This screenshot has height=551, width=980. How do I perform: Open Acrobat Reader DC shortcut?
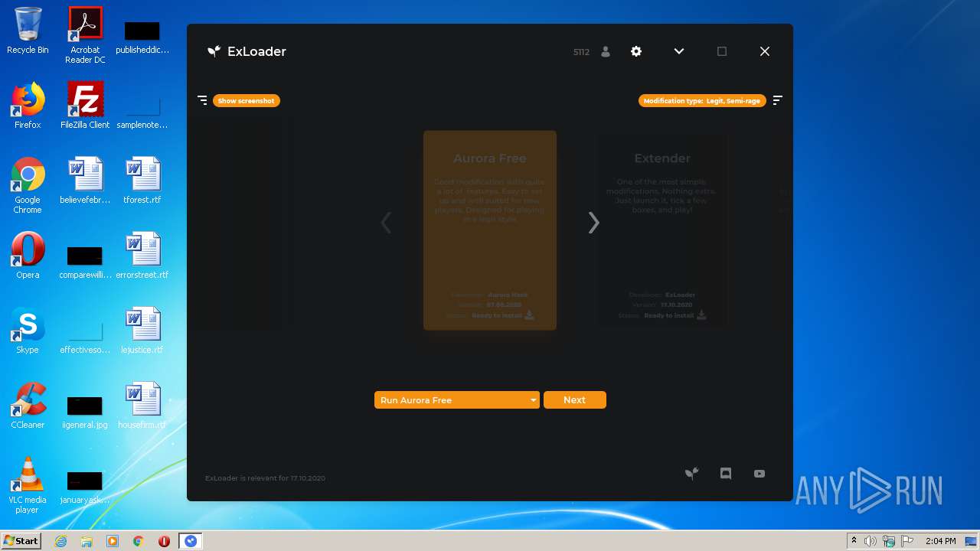[x=85, y=36]
